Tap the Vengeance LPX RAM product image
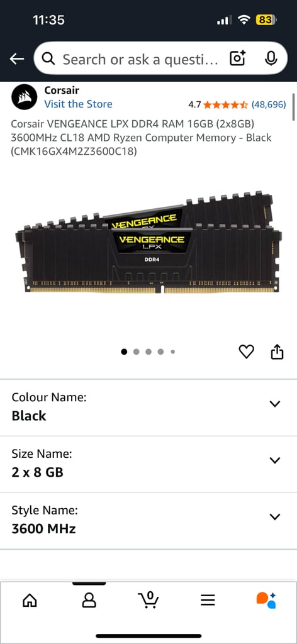The width and height of the screenshot is (297, 644). click(148, 243)
